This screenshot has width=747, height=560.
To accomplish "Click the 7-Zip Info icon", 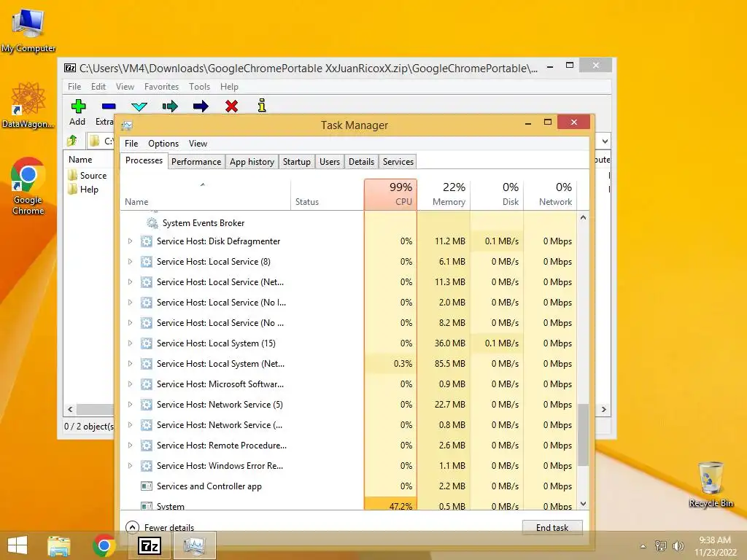I will pos(262,105).
